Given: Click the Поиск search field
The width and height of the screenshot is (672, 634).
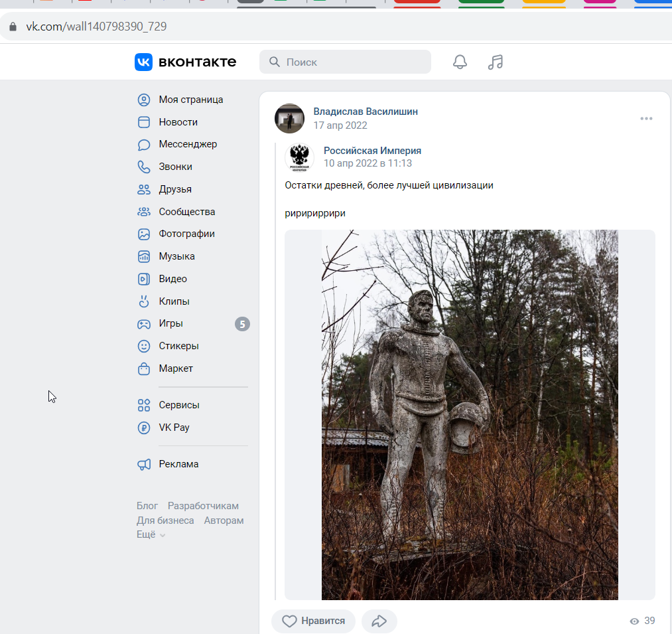Looking at the screenshot, I should 345,62.
